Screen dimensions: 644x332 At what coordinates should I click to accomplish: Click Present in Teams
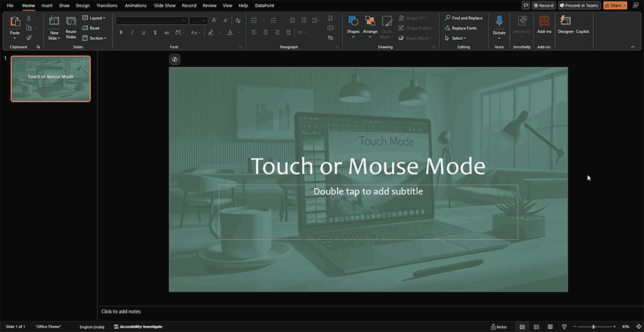[579, 5]
